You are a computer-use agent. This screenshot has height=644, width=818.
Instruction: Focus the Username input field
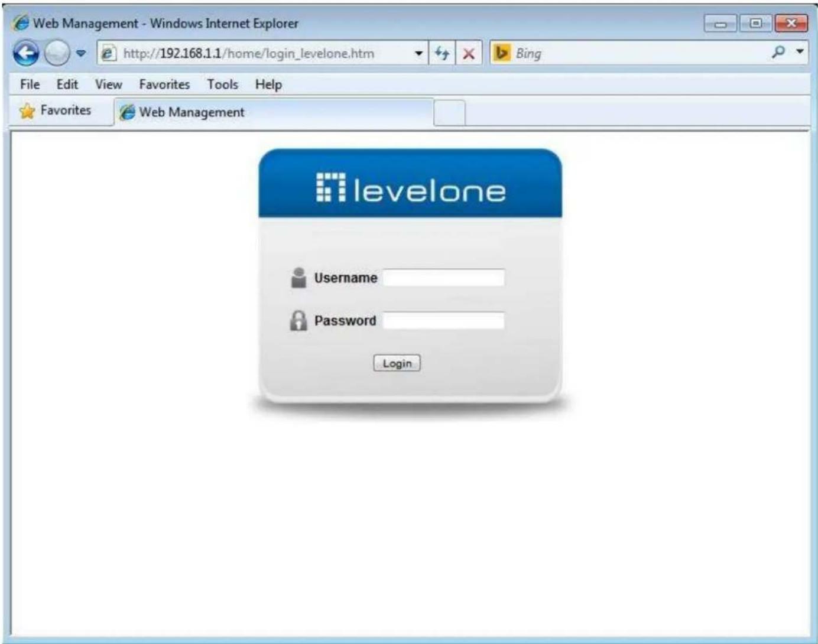[444, 278]
